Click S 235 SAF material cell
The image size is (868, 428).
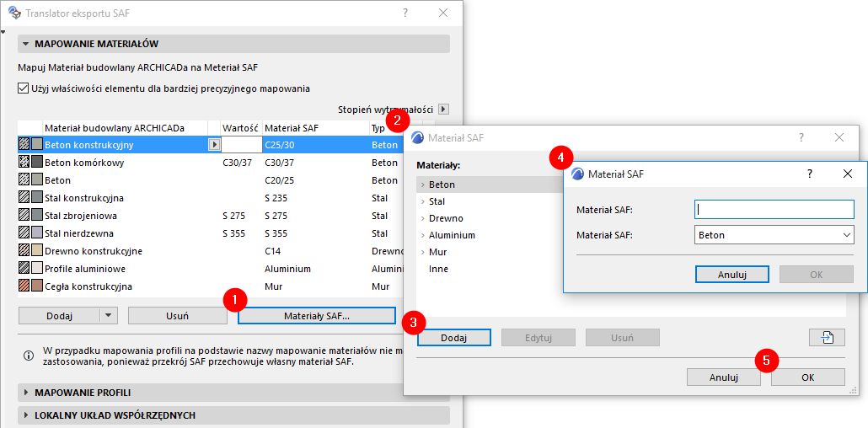(276, 198)
